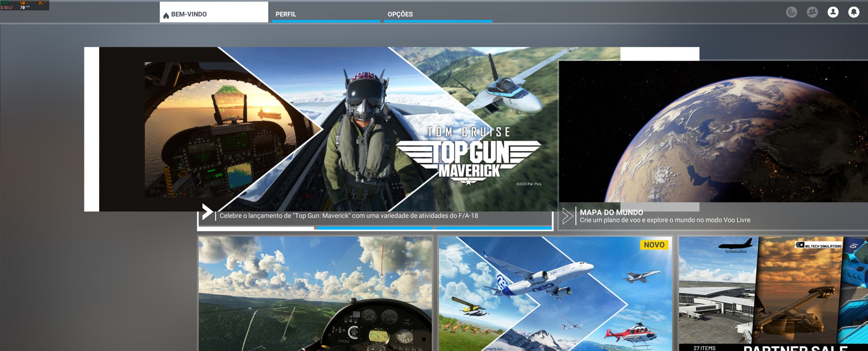
Task: Click the MAPA DO MUNDO title text
Action: point(611,212)
